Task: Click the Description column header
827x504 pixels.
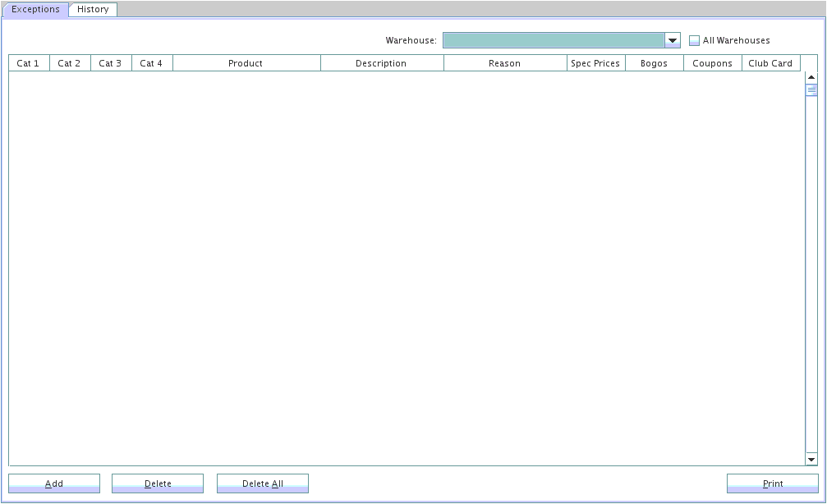Action: point(381,63)
